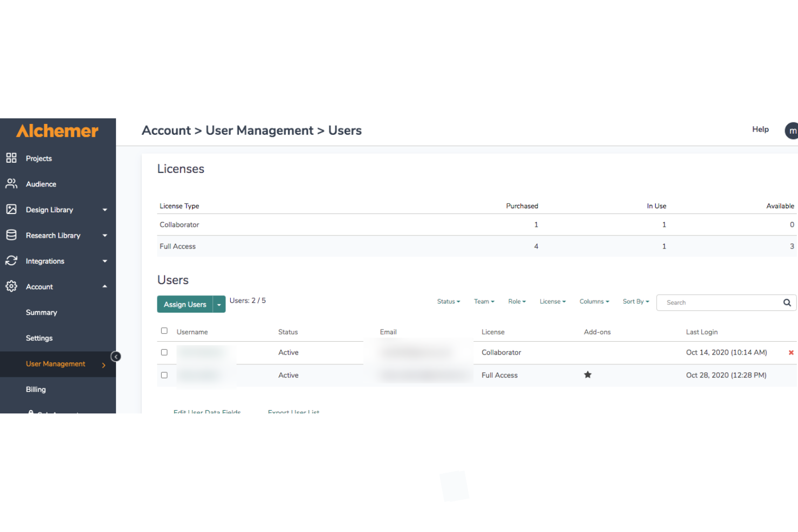The height and width of the screenshot is (532, 798).
Task: Click the Audience people icon
Action: pos(11,184)
